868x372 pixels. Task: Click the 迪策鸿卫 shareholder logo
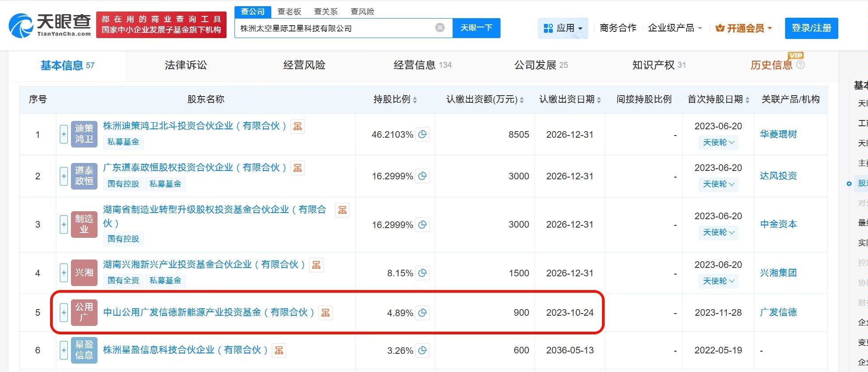tap(84, 134)
